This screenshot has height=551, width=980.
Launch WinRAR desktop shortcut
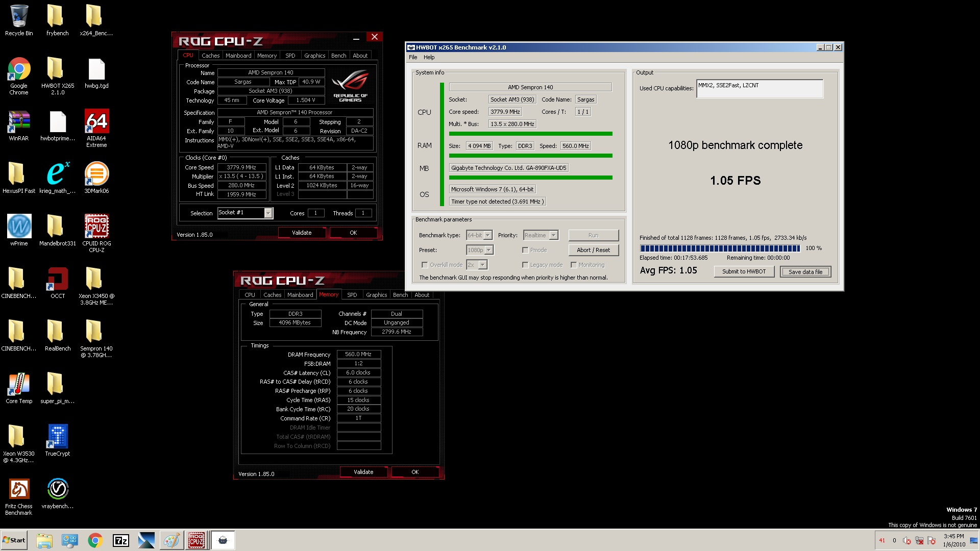[19, 126]
